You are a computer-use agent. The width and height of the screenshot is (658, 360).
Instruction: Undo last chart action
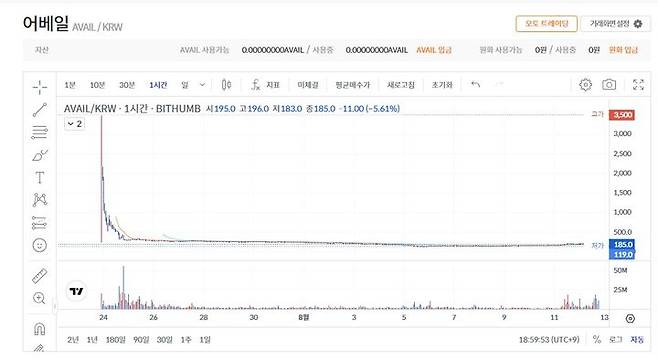475,84
